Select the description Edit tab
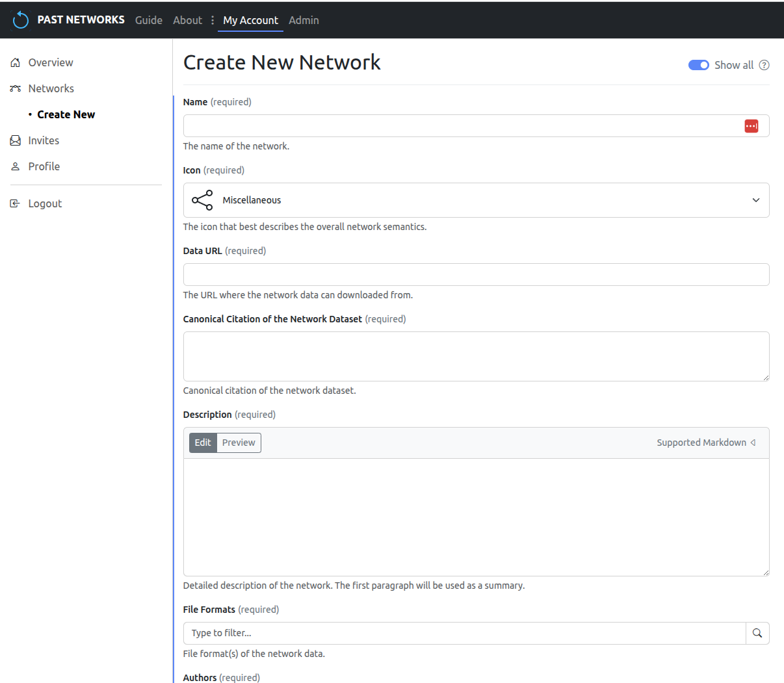This screenshot has width=784, height=683. (203, 443)
